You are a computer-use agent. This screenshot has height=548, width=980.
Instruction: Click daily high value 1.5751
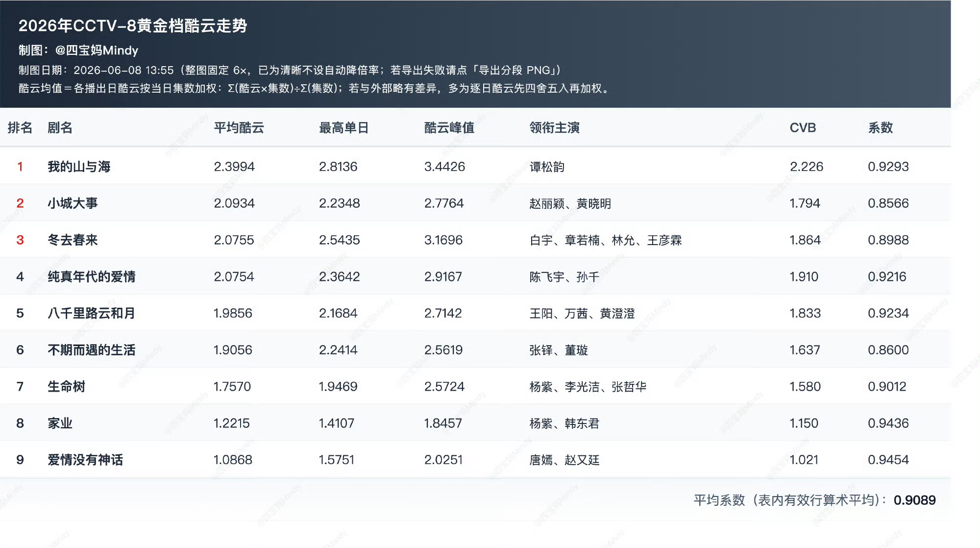336,460
